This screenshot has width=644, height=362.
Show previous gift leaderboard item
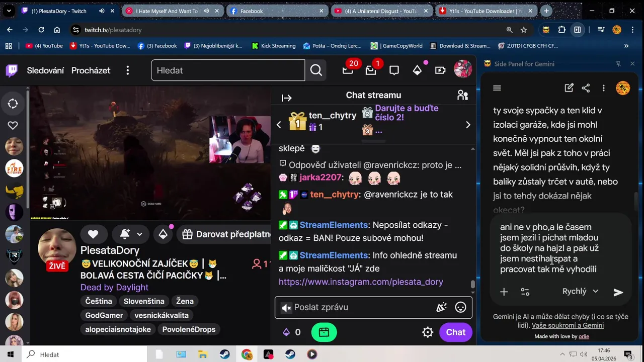279,125
